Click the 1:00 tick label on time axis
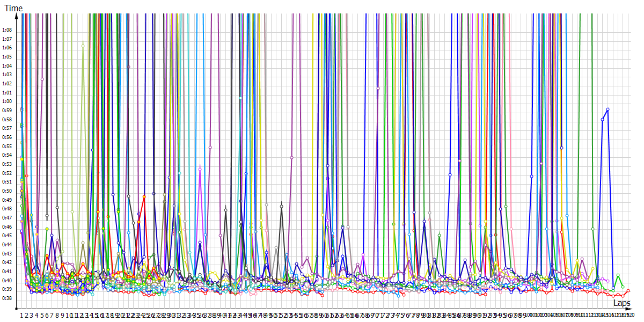 7,101
